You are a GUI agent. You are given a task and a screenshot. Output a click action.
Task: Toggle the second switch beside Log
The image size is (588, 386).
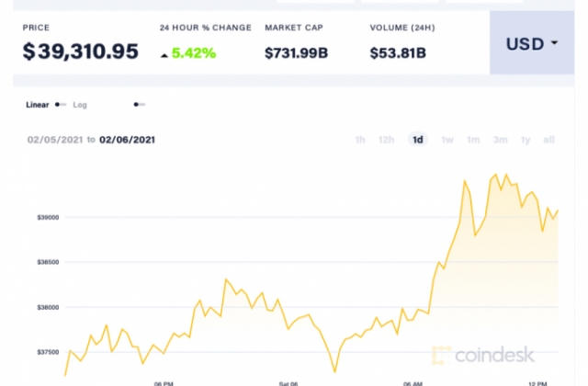[139, 105]
